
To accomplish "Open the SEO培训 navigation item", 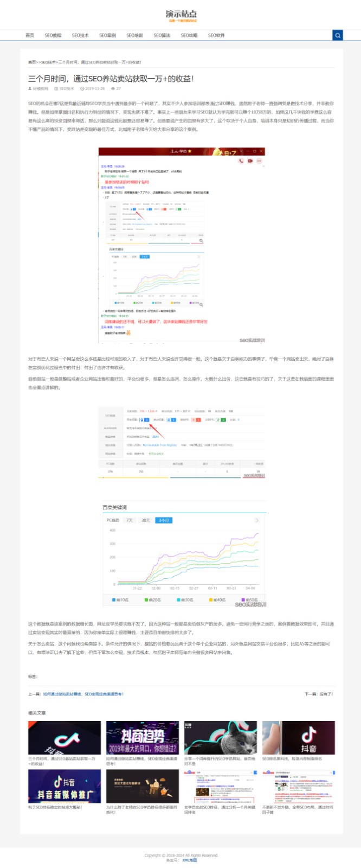I will click(135, 35).
